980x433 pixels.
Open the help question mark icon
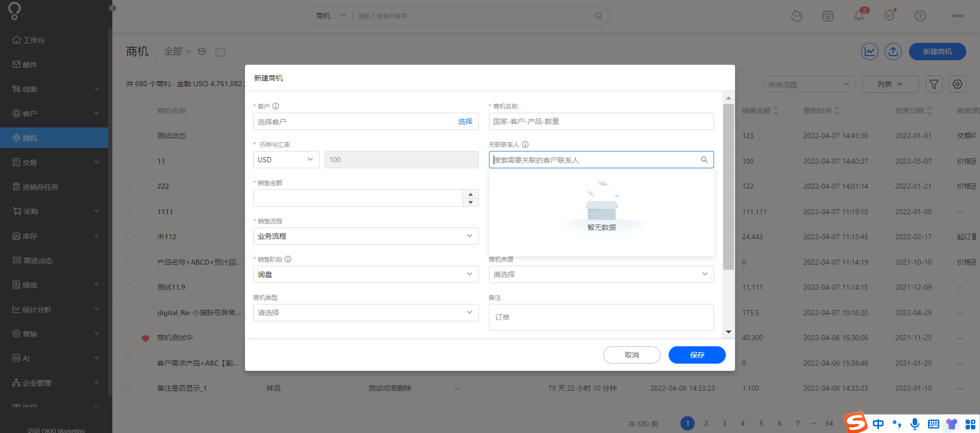pyautogui.click(x=920, y=16)
